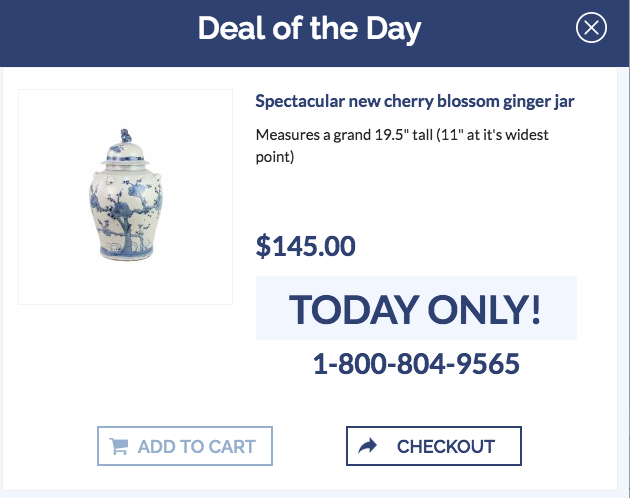The width and height of the screenshot is (630, 498).
Task: Call the 1-800-804-9565 phone number
Action: click(x=416, y=364)
